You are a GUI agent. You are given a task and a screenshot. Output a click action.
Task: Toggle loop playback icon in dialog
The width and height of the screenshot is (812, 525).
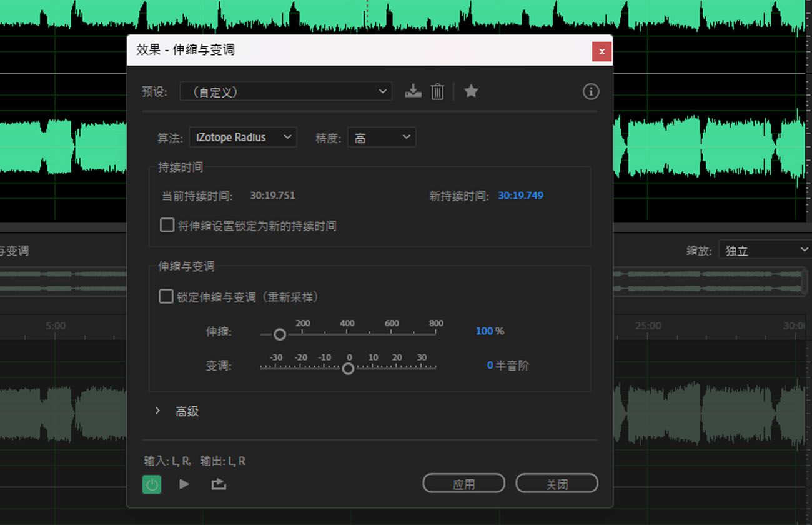[218, 484]
